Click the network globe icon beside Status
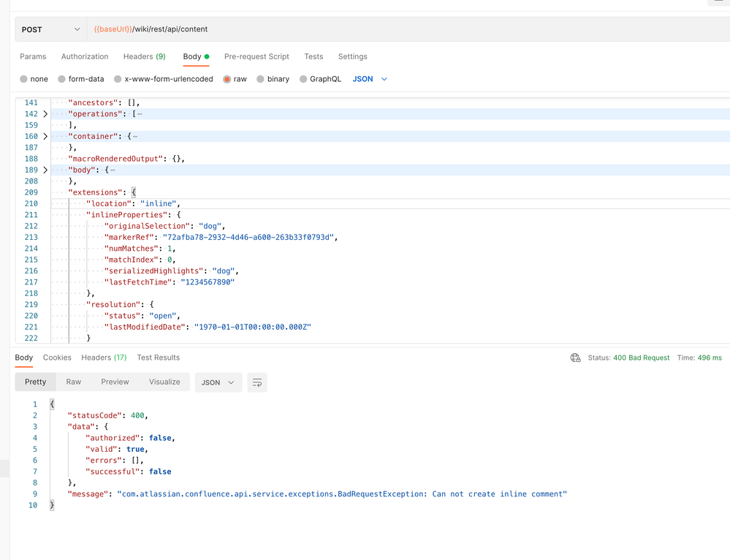The height and width of the screenshot is (560, 730). coord(575,357)
